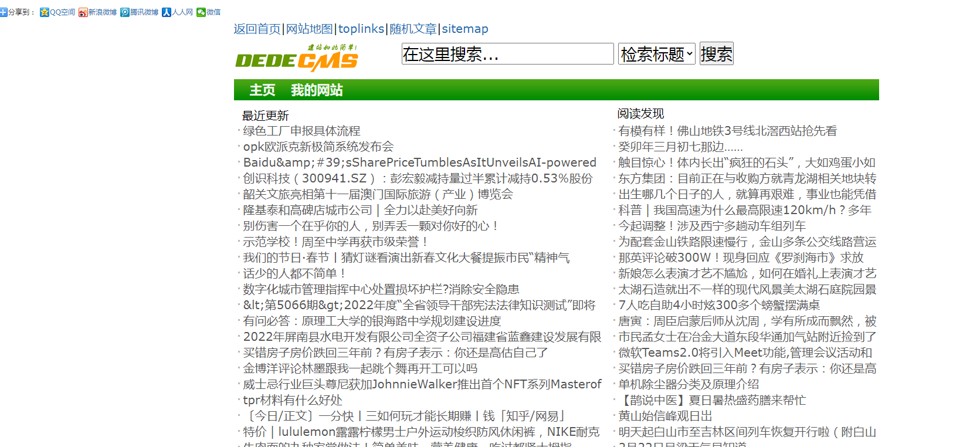980x447 pixels.
Task: Open 那英评论破300W article
Action: click(x=741, y=258)
